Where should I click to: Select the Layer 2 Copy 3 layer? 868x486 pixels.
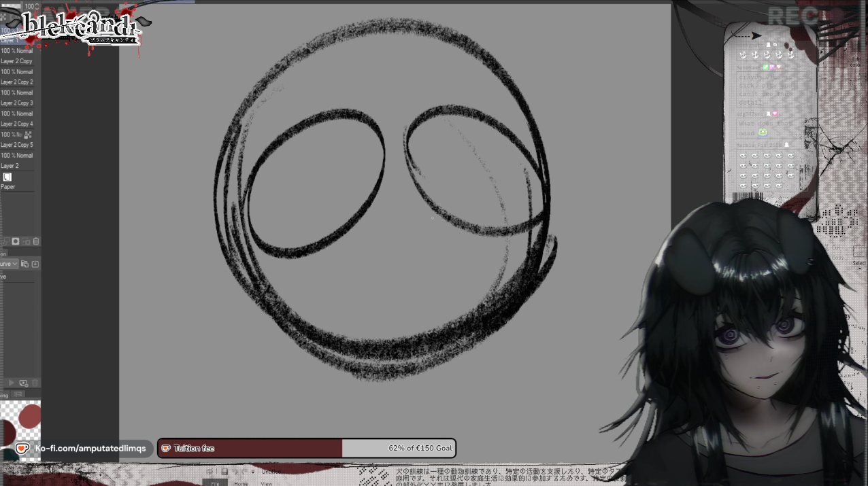click(x=17, y=103)
